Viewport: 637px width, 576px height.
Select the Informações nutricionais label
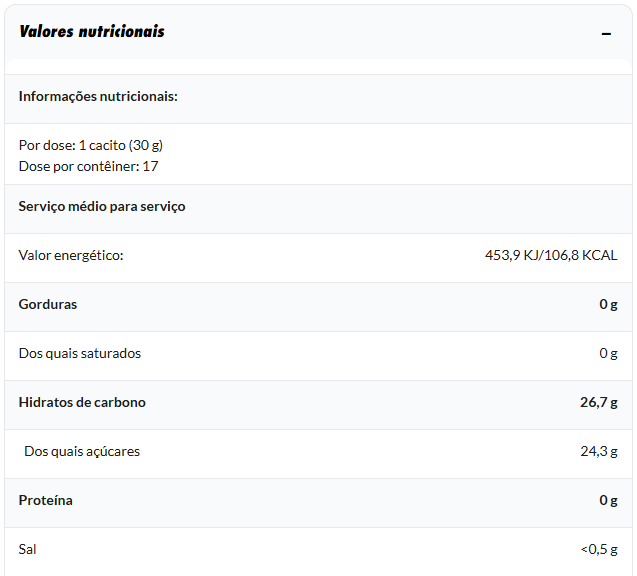tap(98, 97)
